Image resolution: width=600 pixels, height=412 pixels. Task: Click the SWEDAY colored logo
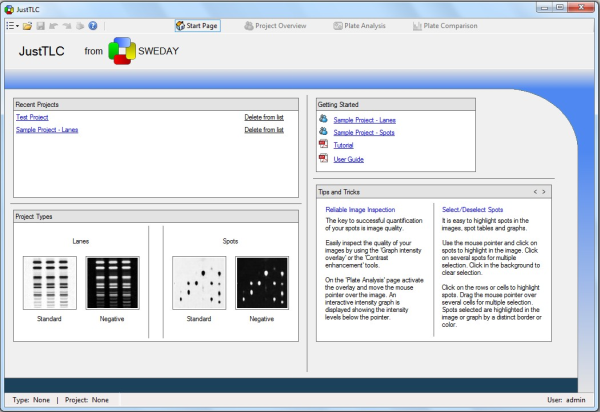(122, 51)
